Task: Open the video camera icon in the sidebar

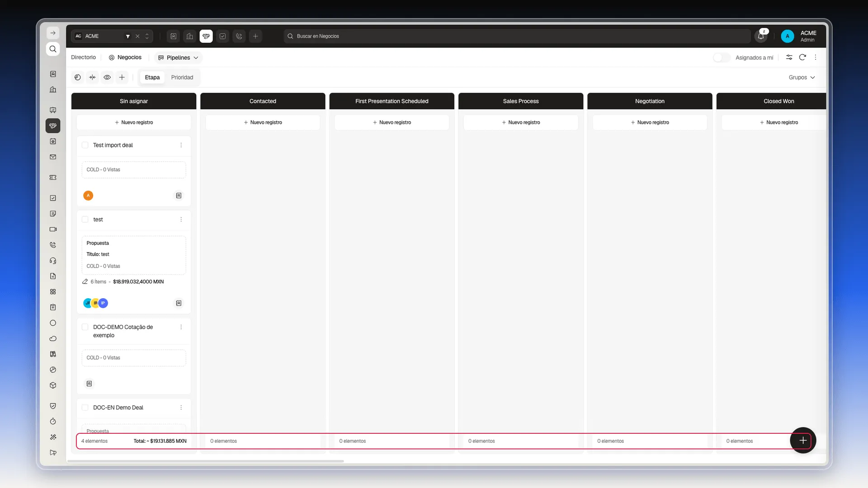Action: 53,229
